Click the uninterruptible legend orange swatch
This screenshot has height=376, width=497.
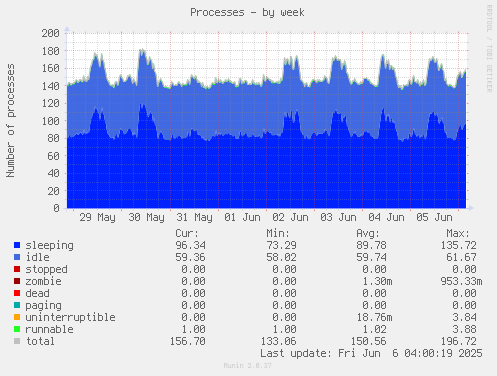[x=17, y=317]
